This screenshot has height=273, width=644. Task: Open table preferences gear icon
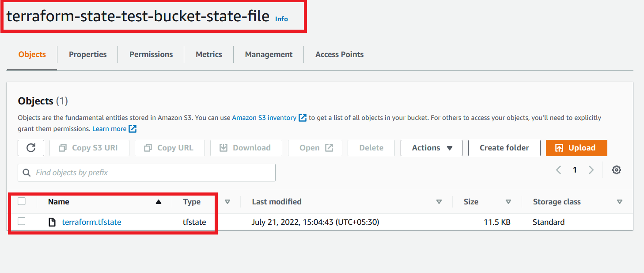tap(617, 170)
